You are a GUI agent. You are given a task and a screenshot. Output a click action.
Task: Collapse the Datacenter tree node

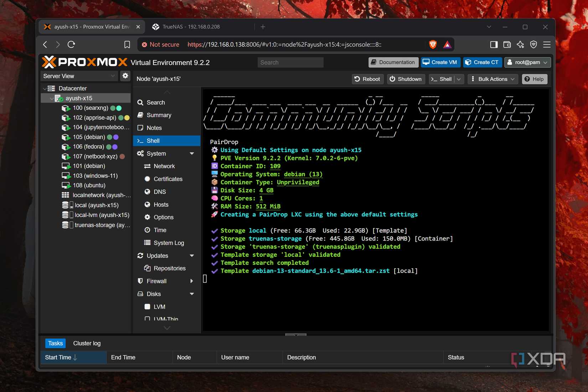(x=45, y=88)
